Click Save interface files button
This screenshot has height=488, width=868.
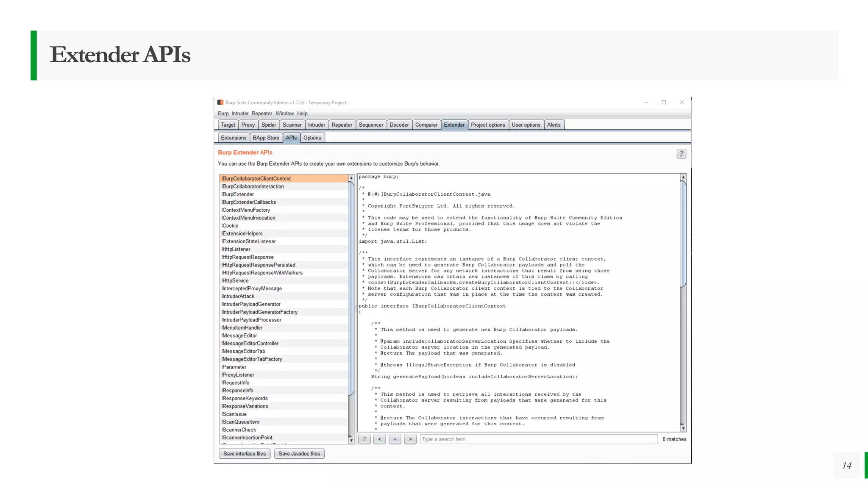pyautogui.click(x=245, y=454)
